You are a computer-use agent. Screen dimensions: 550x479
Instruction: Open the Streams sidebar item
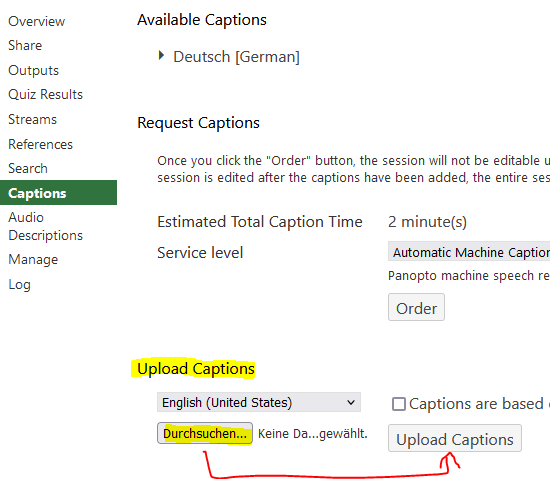click(x=32, y=119)
